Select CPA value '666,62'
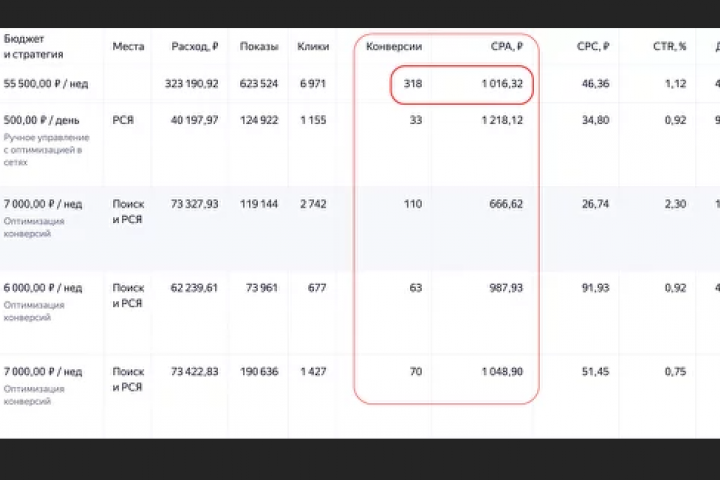The height and width of the screenshot is (480, 720). pyautogui.click(x=506, y=204)
